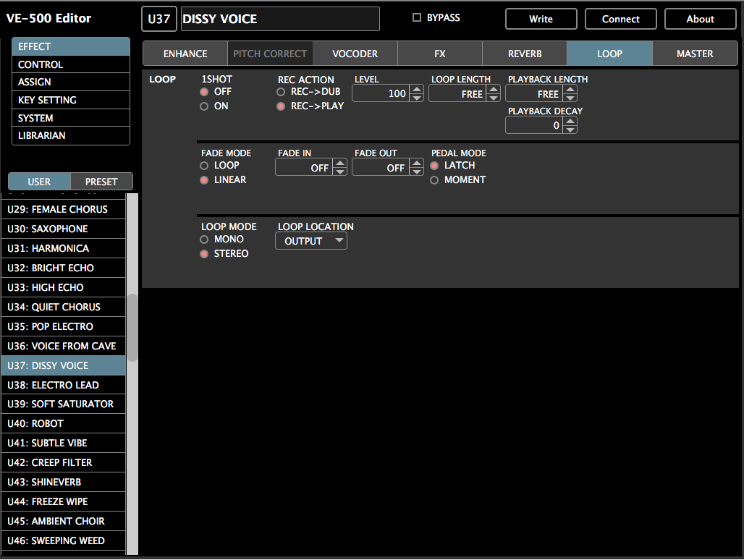Select patch U46: SWEEPING WEED
This screenshot has width=744, height=560.
pos(64,540)
